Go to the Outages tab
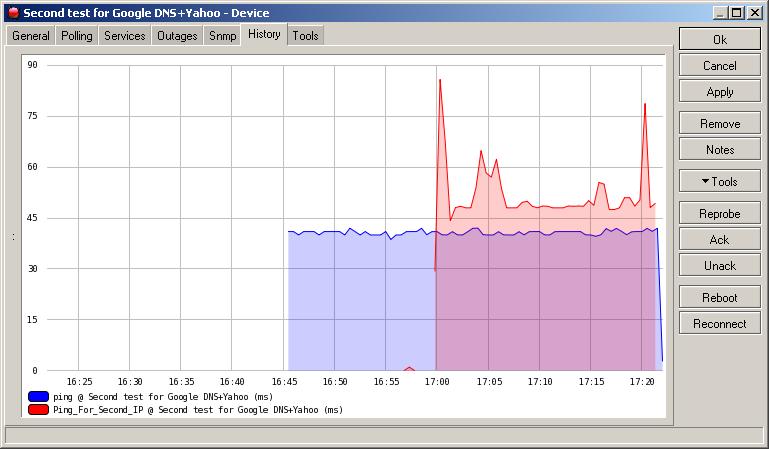769x449 pixels. [x=177, y=36]
